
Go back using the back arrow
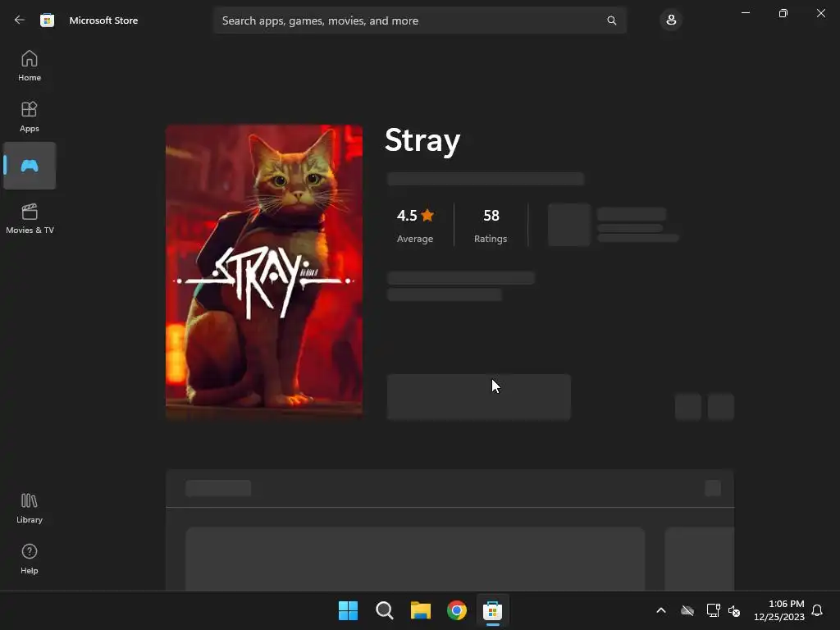[x=20, y=20]
